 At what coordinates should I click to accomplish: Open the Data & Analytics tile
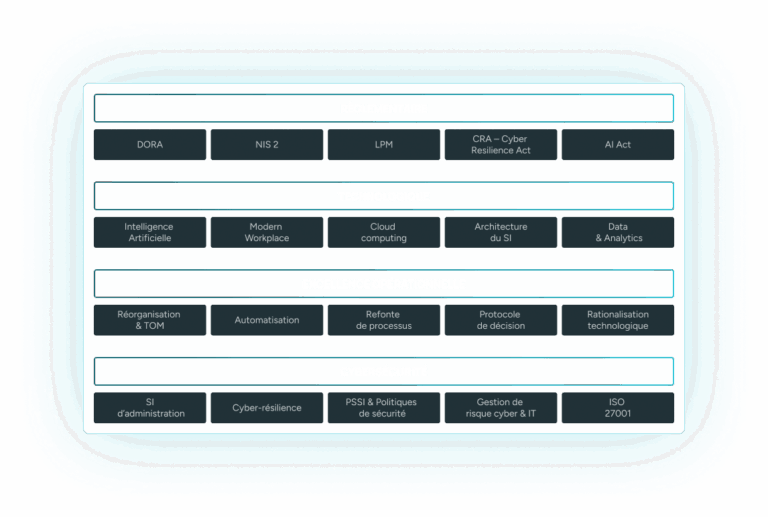pyautogui.click(x=618, y=232)
